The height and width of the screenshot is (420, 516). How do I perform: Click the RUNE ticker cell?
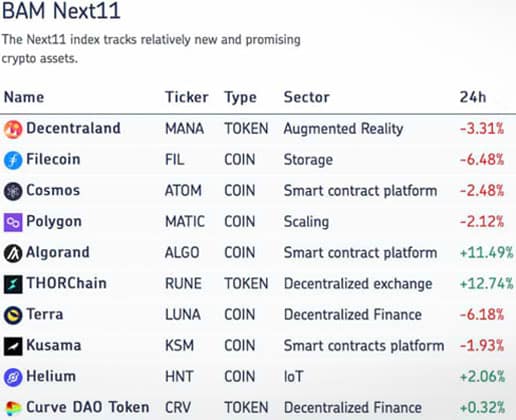(183, 284)
